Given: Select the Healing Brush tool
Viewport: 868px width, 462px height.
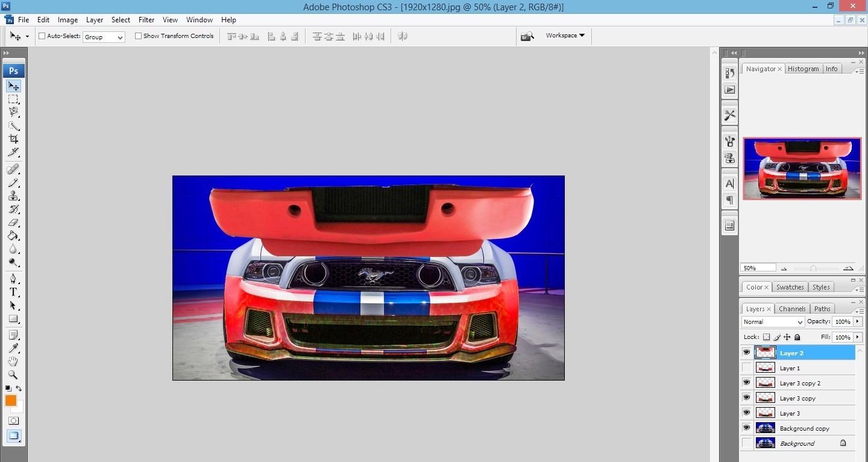Looking at the screenshot, I should 13,169.
